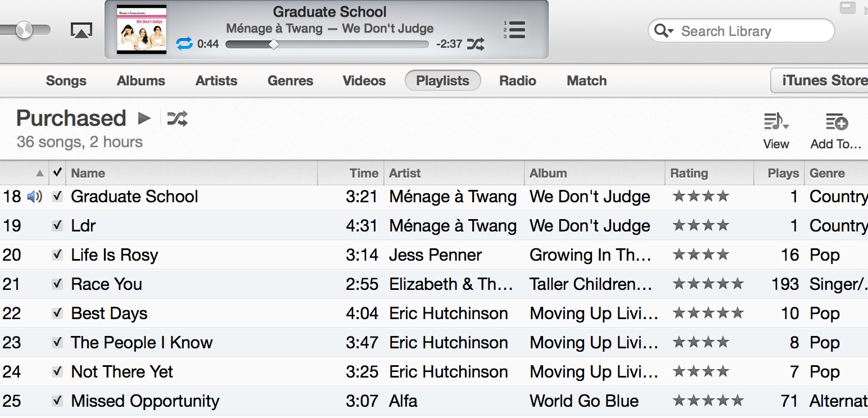Click the playback progress bar scrubber
This screenshot has width=868, height=418.
tap(274, 44)
